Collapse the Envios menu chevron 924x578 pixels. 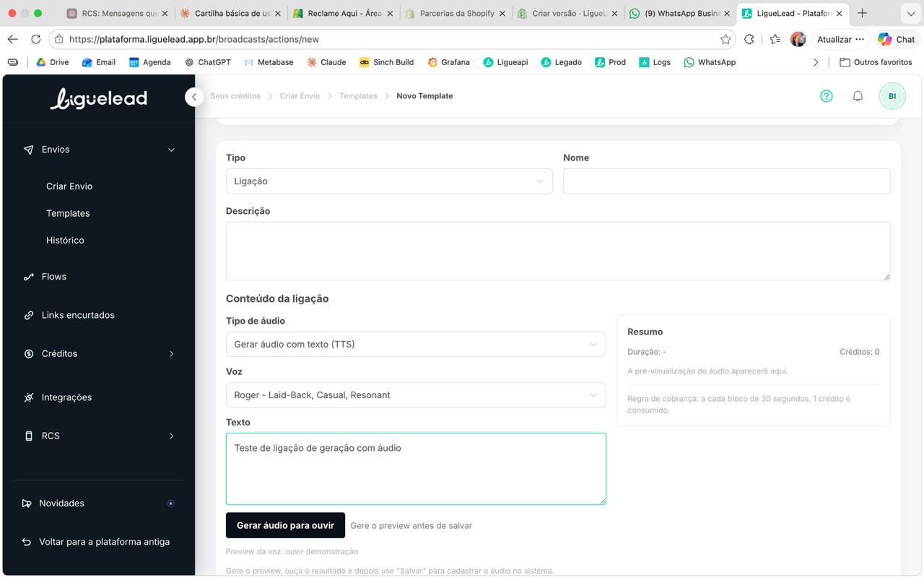coord(171,150)
